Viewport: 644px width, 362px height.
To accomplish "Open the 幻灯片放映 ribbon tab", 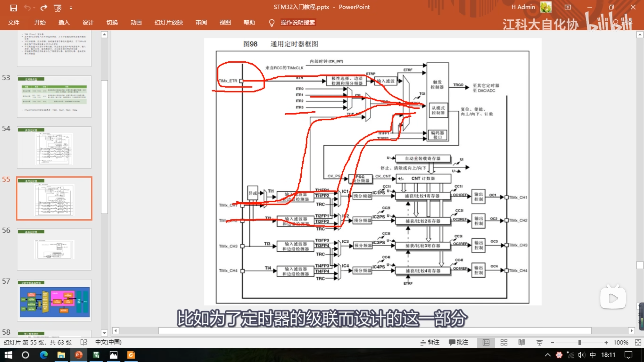I will 169,23.
